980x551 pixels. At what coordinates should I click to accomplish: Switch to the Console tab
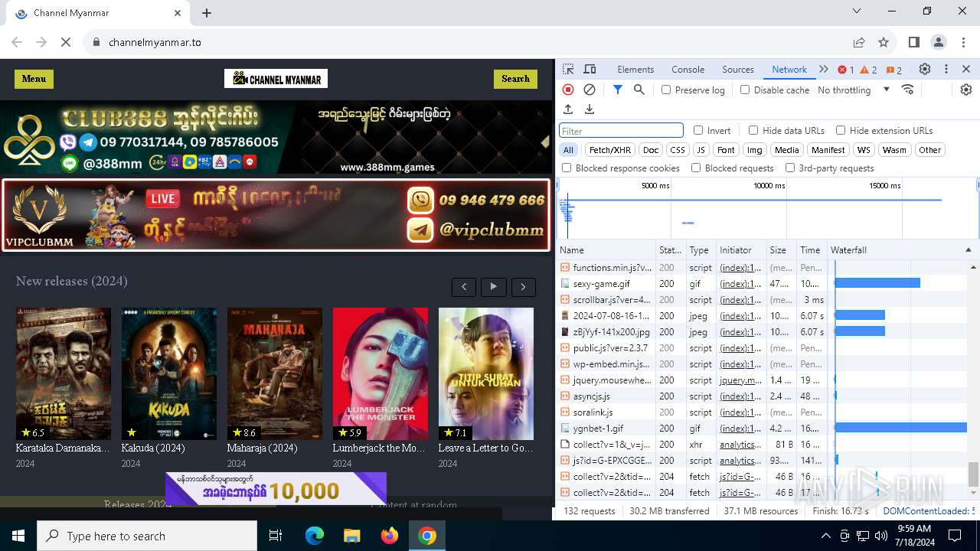click(688, 70)
